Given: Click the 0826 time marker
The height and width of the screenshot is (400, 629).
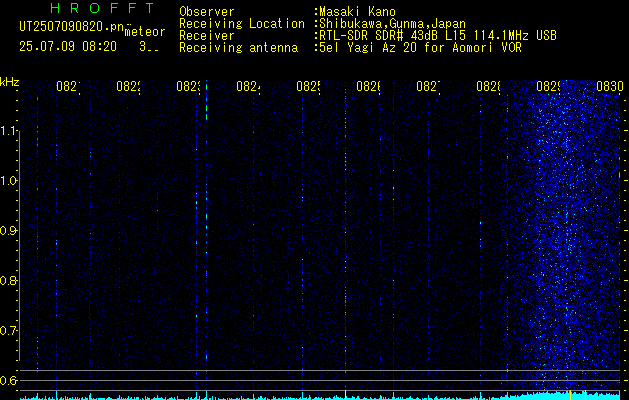Looking at the screenshot, I should pyautogui.click(x=369, y=86).
